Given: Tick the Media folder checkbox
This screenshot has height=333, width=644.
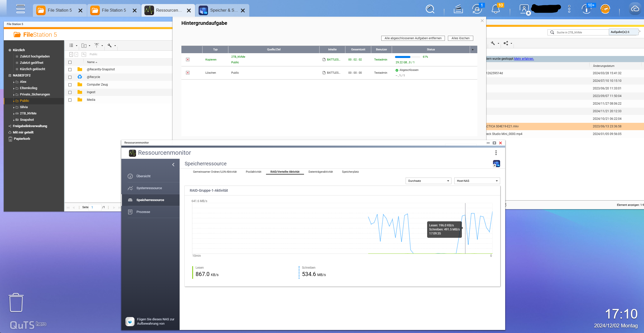Looking at the screenshot, I should point(70,100).
